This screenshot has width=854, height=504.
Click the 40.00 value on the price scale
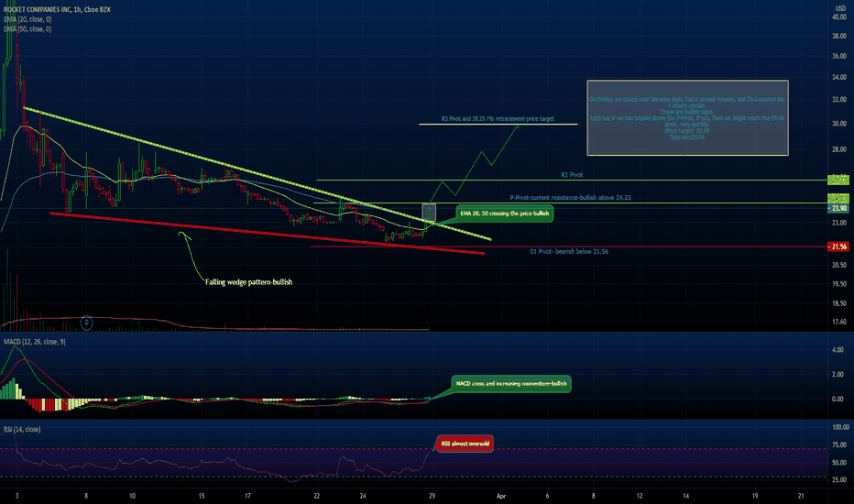839,16
